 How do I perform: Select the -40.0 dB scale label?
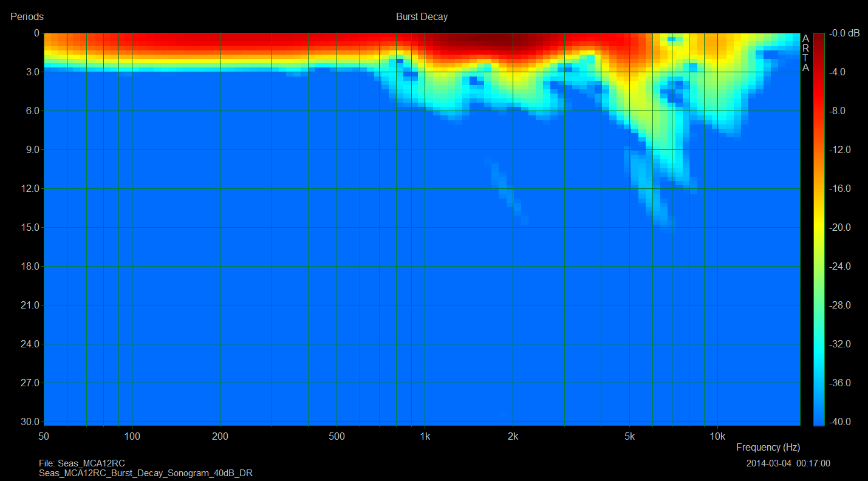point(844,422)
